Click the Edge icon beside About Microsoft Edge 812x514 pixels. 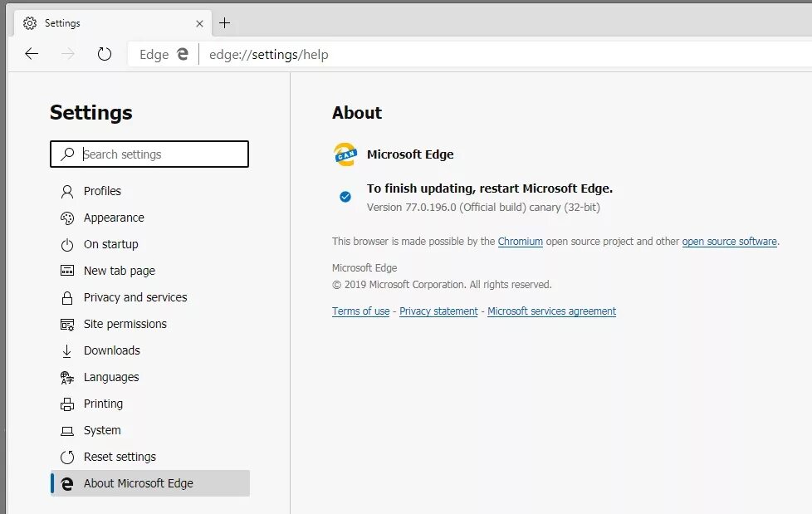(x=67, y=483)
